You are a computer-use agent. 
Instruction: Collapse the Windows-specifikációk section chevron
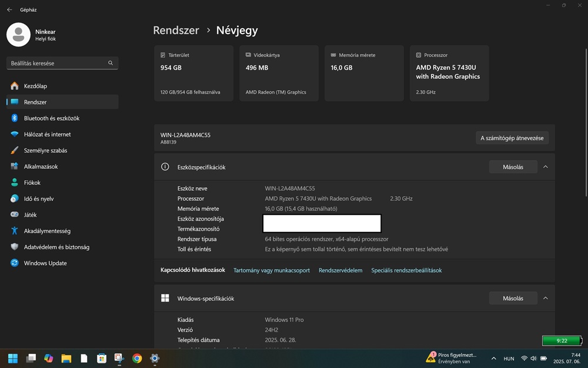tap(545, 299)
